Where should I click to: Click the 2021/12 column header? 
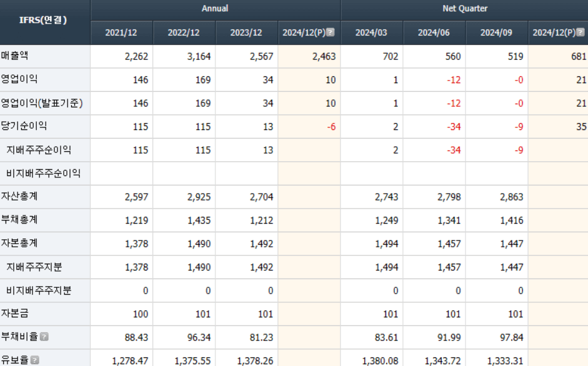121,32
